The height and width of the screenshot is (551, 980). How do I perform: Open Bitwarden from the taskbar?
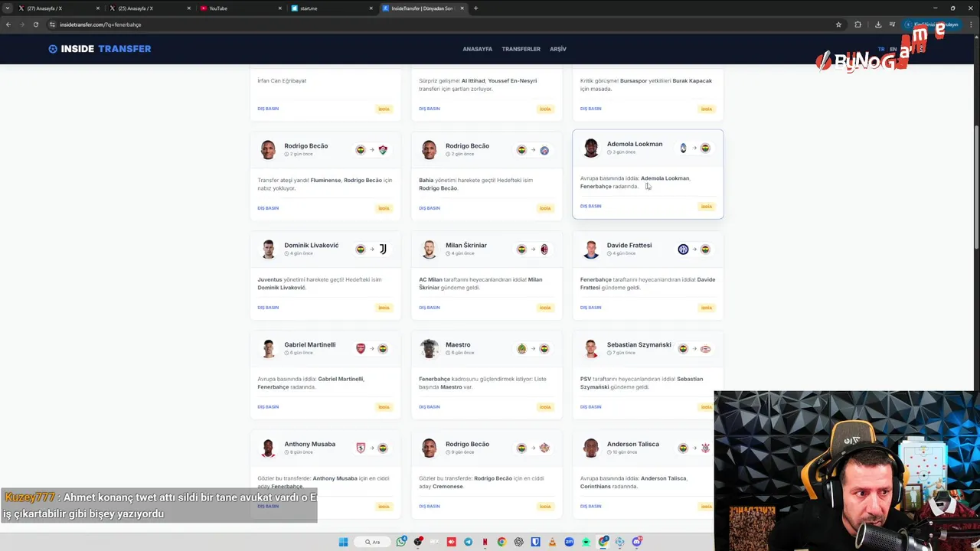pos(535,542)
